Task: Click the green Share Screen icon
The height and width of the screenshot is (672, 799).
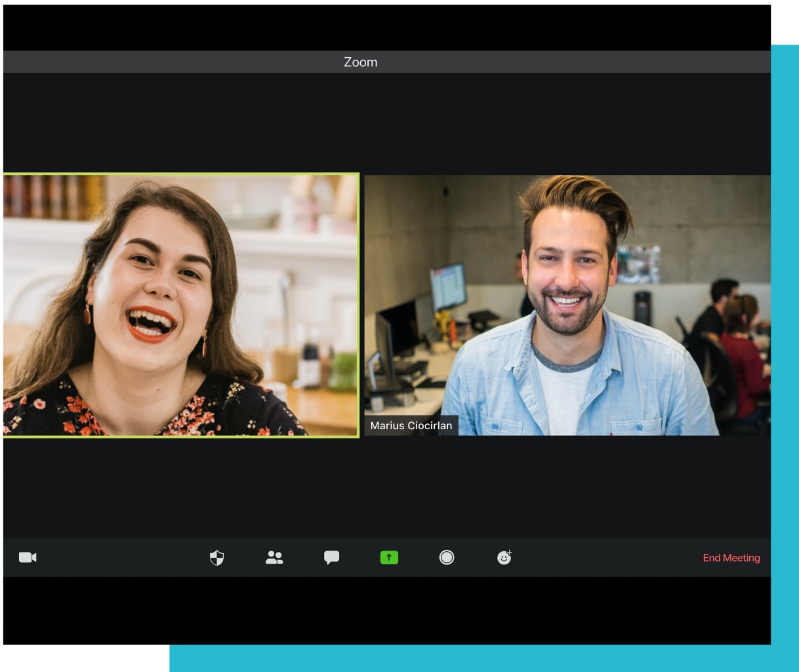Action: [x=389, y=557]
